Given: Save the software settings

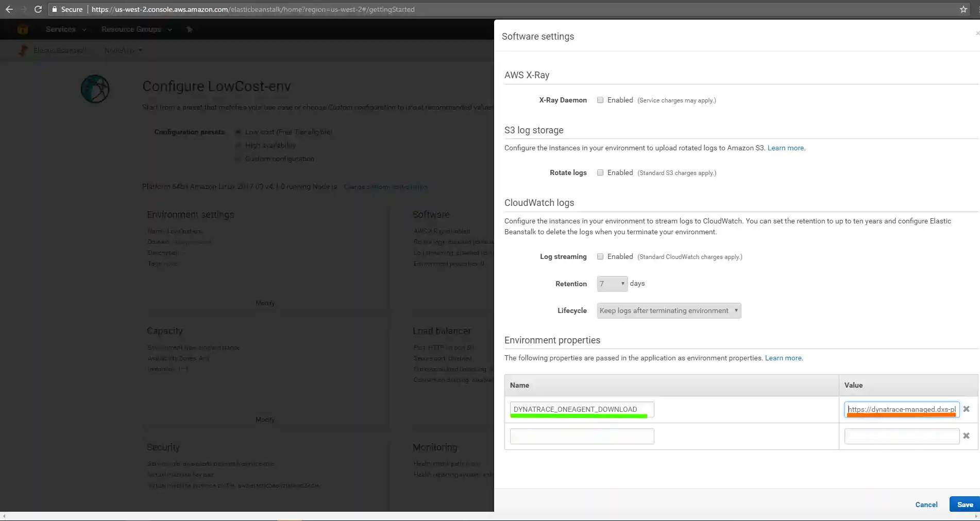Looking at the screenshot, I should coord(965,505).
